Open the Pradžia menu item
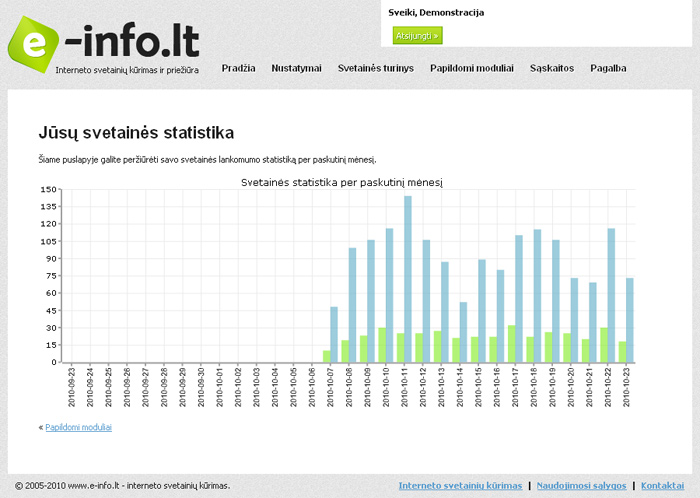The image size is (700, 498). 238,68
